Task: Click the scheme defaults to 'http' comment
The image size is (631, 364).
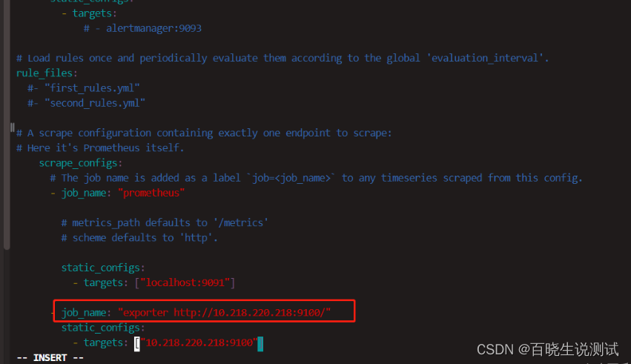Action: pyautogui.click(x=139, y=238)
